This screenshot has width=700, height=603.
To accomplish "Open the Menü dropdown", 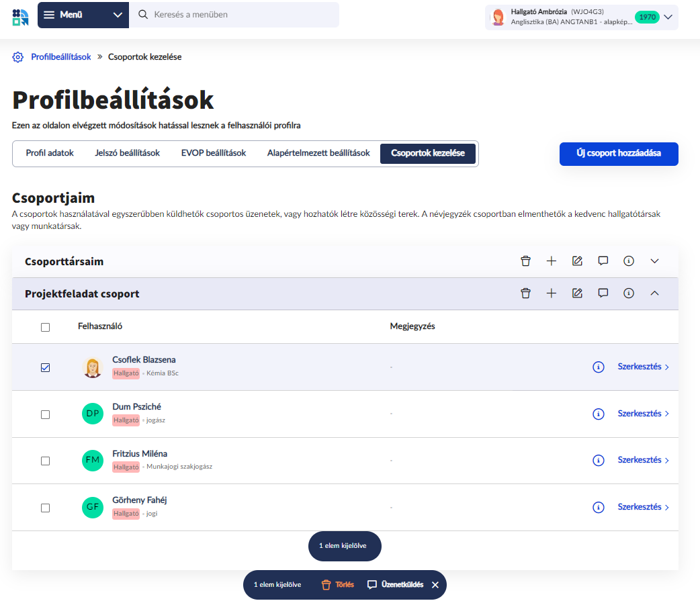I will 83,15.
